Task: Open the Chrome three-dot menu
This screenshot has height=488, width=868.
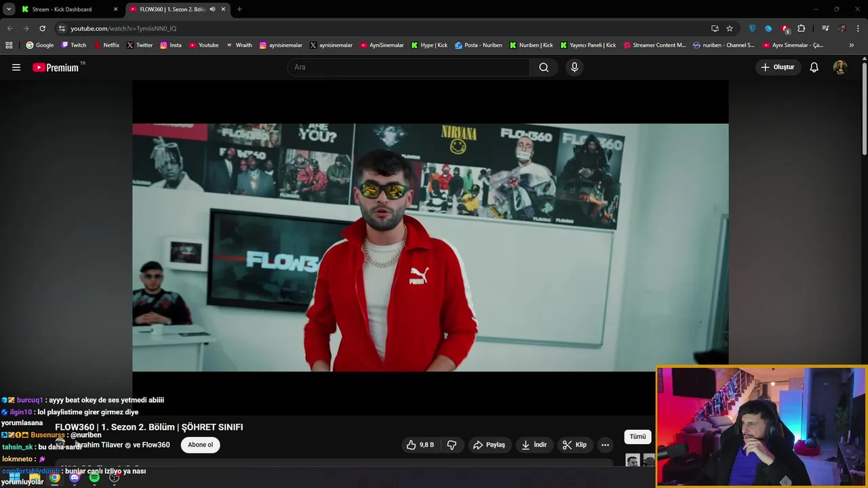Action: (858, 28)
